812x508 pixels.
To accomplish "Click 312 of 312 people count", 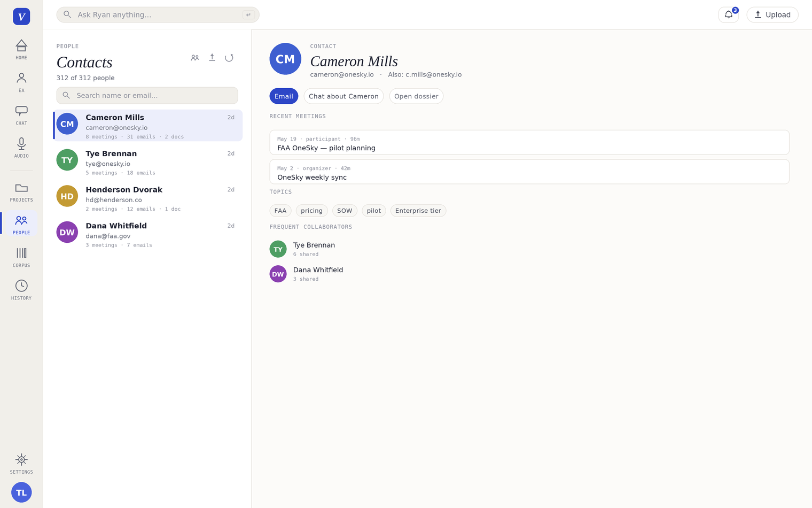I will (x=85, y=78).
